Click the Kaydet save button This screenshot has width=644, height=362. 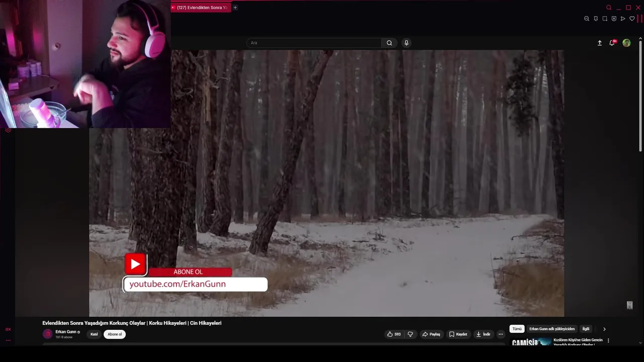click(458, 334)
